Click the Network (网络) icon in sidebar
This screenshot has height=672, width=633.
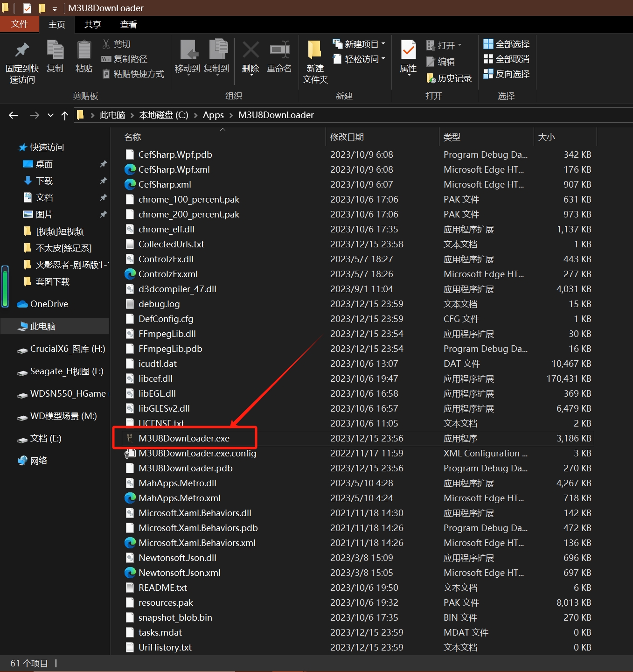pos(22,461)
